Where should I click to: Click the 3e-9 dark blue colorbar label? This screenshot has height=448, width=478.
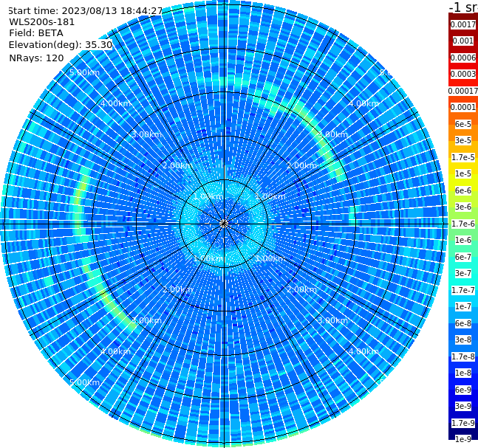coord(462,406)
